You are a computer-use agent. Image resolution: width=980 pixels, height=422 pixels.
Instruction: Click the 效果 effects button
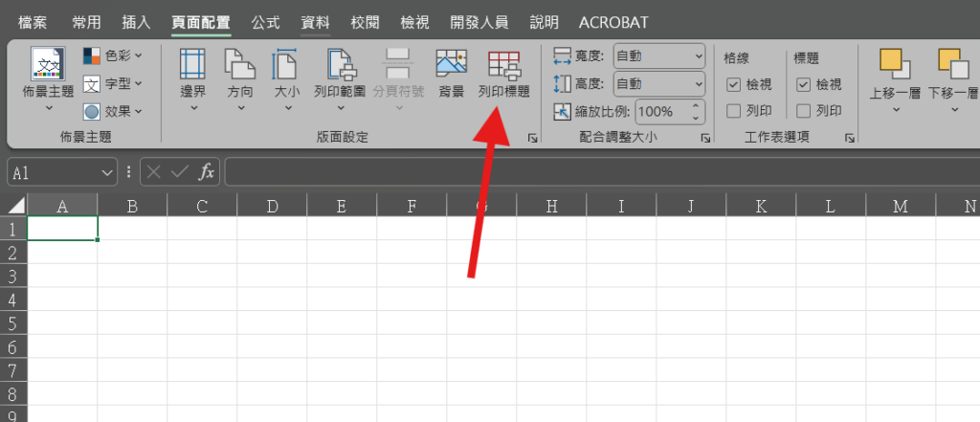pyautogui.click(x=112, y=111)
